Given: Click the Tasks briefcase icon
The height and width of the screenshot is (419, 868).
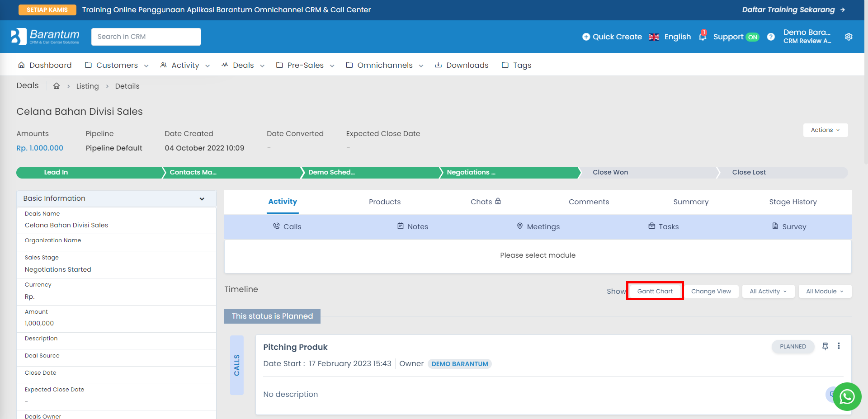Looking at the screenshot, I should point(652,226).
